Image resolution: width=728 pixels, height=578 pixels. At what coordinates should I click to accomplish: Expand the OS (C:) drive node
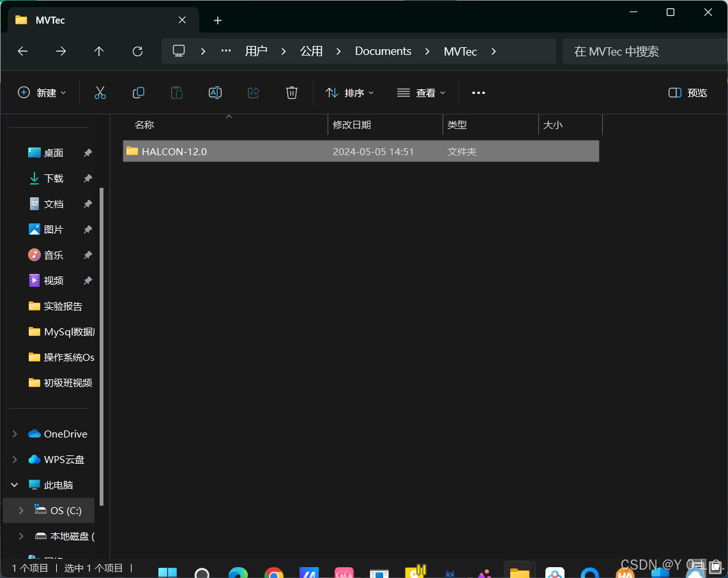tap(21, 510)
